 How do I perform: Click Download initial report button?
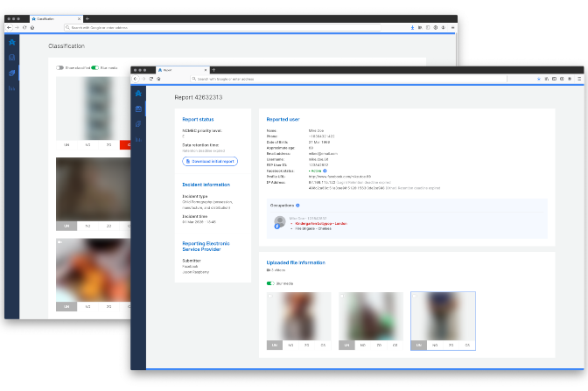click(210, 162)
